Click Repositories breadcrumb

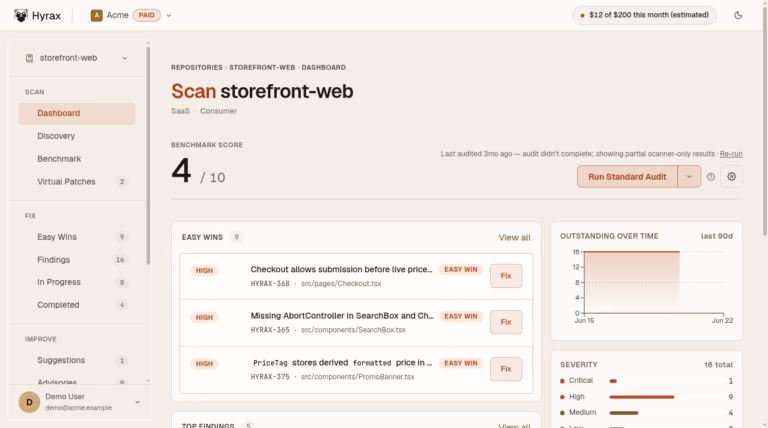click(x=196, y=68)
